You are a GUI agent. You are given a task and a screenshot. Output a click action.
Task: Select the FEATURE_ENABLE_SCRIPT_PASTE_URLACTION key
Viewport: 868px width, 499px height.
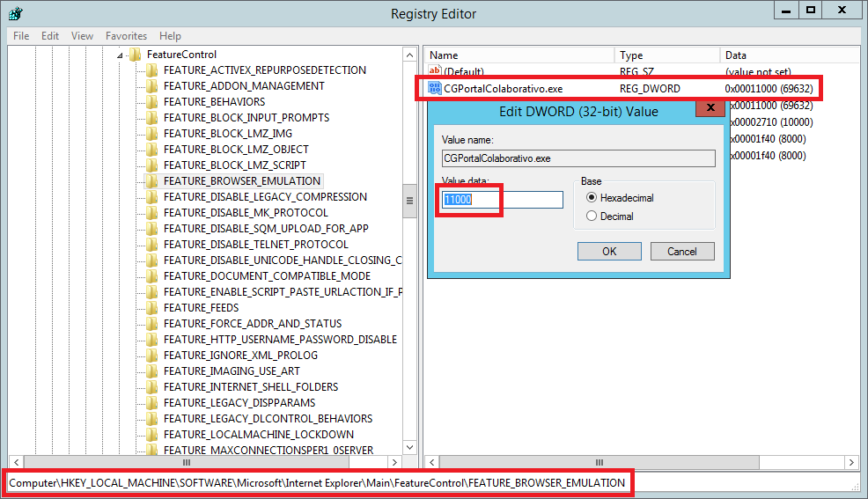(283, 292)
